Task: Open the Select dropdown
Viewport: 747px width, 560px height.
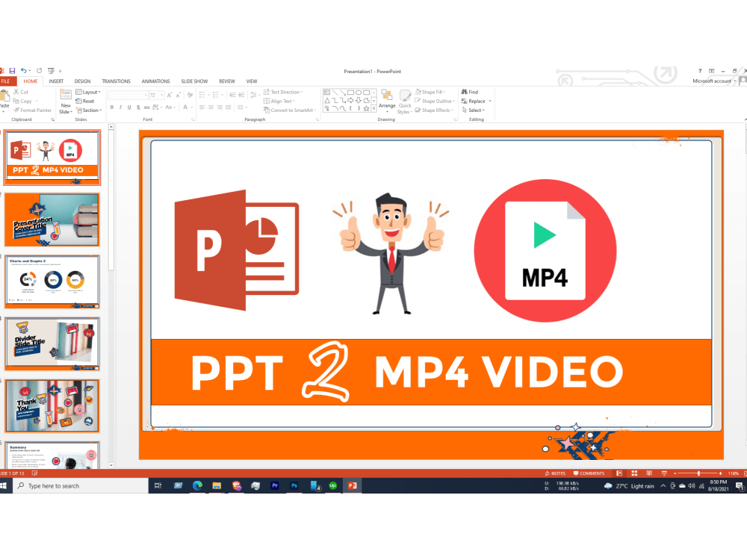Action: coord(473,110)
